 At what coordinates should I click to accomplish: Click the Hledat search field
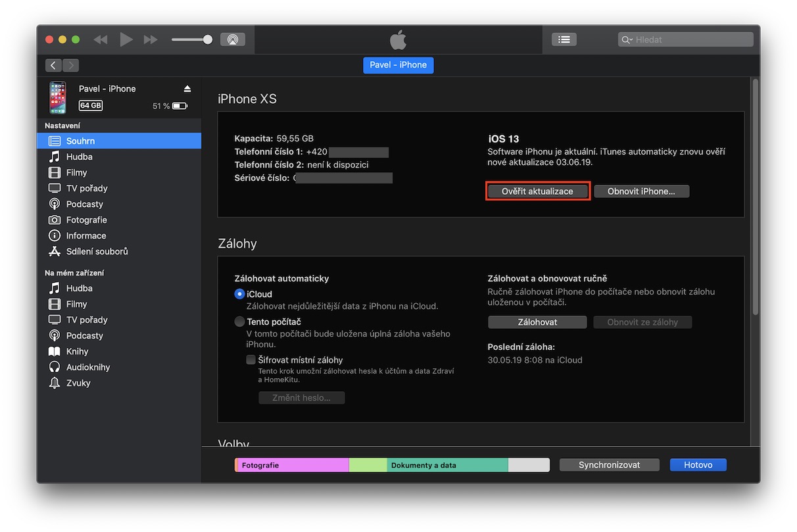point(686,39)
